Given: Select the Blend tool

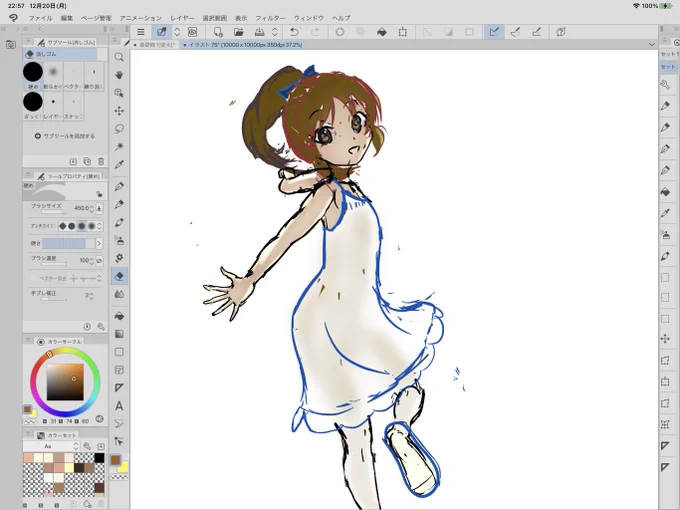Looking at the screenshot, I should click(119, 294).
